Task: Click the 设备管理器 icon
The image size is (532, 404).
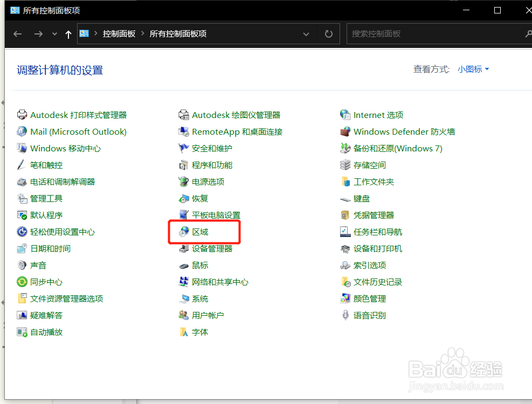Action: coord(184,249)
